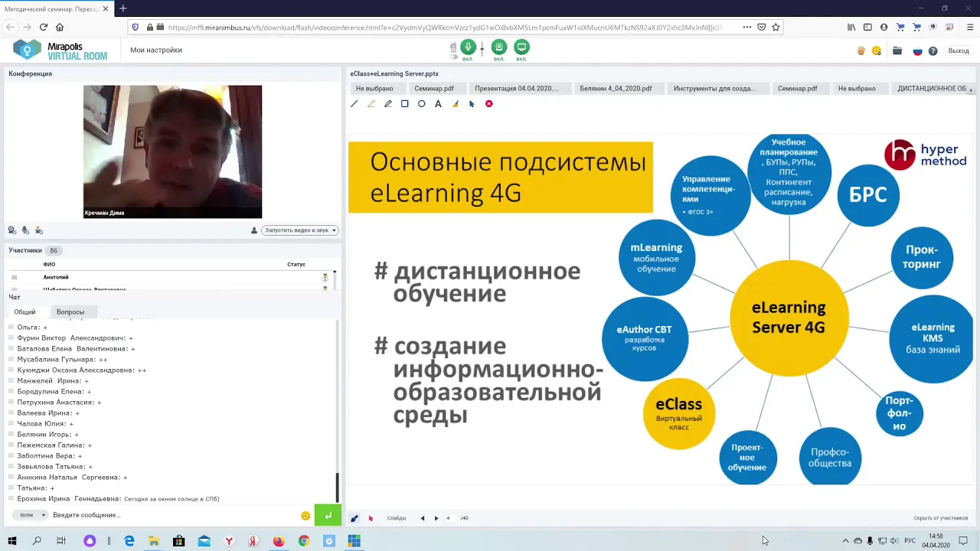Image resolution: width=980 pixels, height=551 pixels.
Task: Toggle the webcam button in the top bar
Action: [498, 47]
